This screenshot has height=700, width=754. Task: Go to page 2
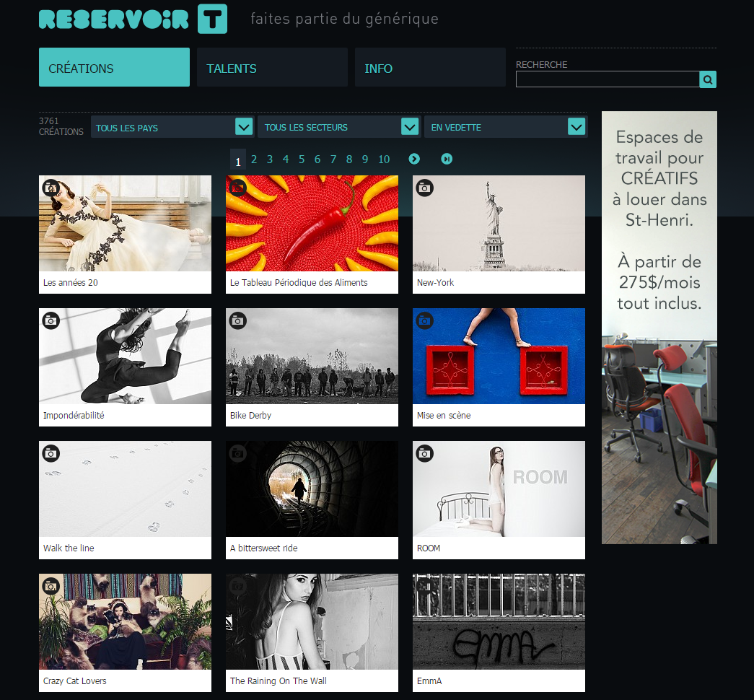click(254, 159)
